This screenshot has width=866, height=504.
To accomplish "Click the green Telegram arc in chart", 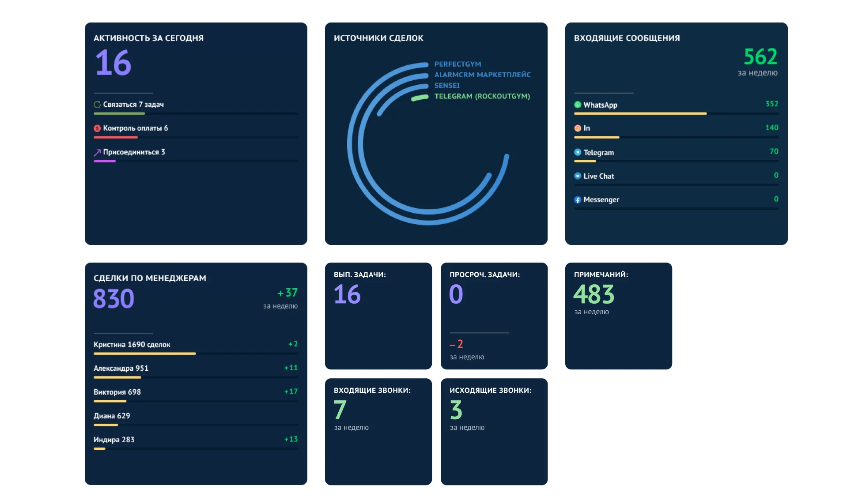I will click(420, 98).
